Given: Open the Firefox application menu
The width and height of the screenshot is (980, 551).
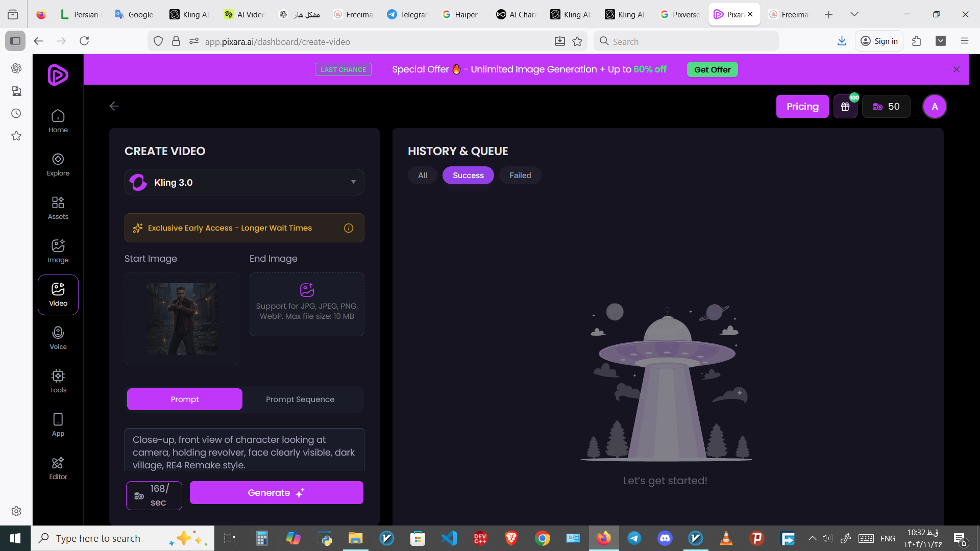Looking at the screenshot, I should point(965,41).
